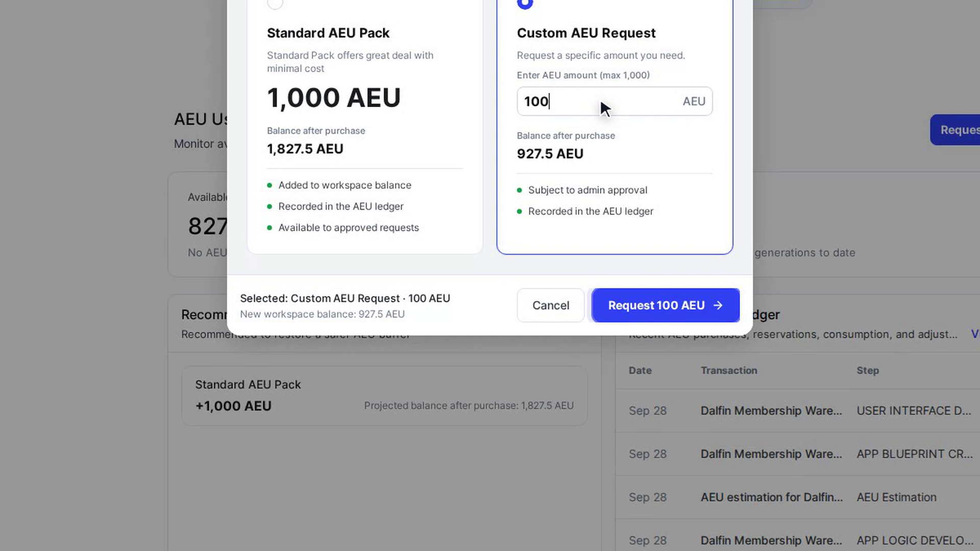Submit the Request 100 AEU button
The width and height of the screenshot is (980, 551).
click(x=666, y=305)
